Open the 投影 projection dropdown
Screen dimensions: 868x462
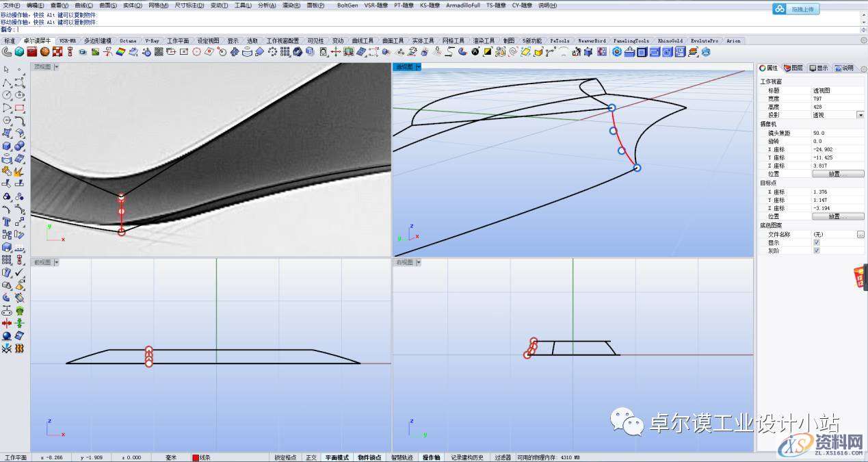[860, 115]
